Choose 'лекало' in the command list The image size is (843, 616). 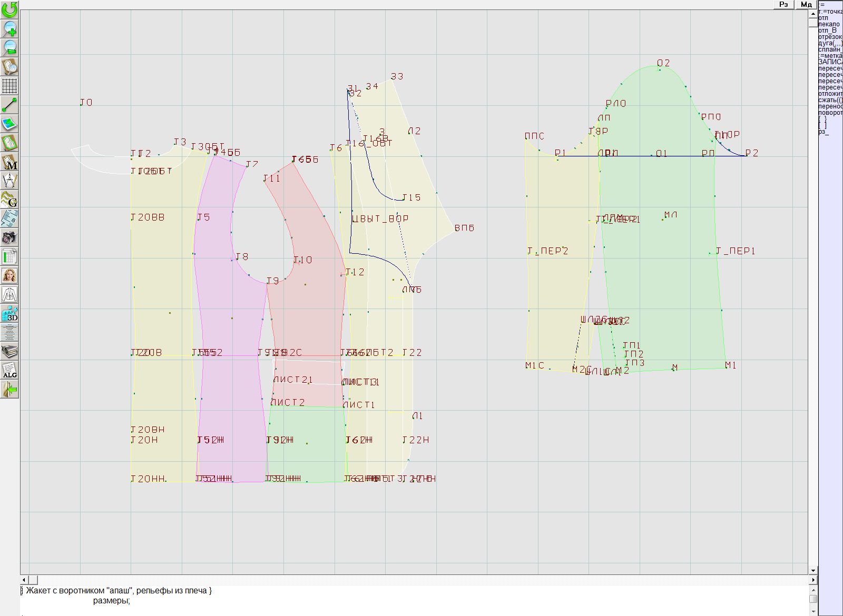[829, 24]
